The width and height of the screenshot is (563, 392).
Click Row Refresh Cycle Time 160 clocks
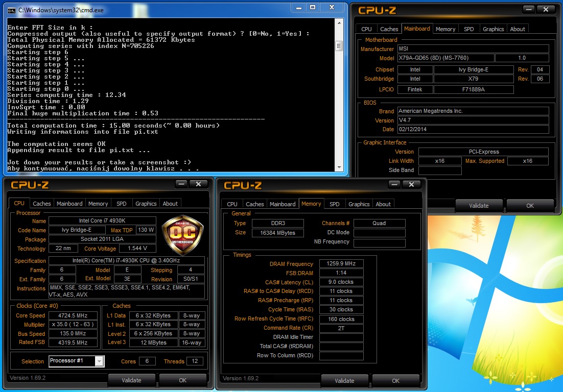tap(341, 319)
